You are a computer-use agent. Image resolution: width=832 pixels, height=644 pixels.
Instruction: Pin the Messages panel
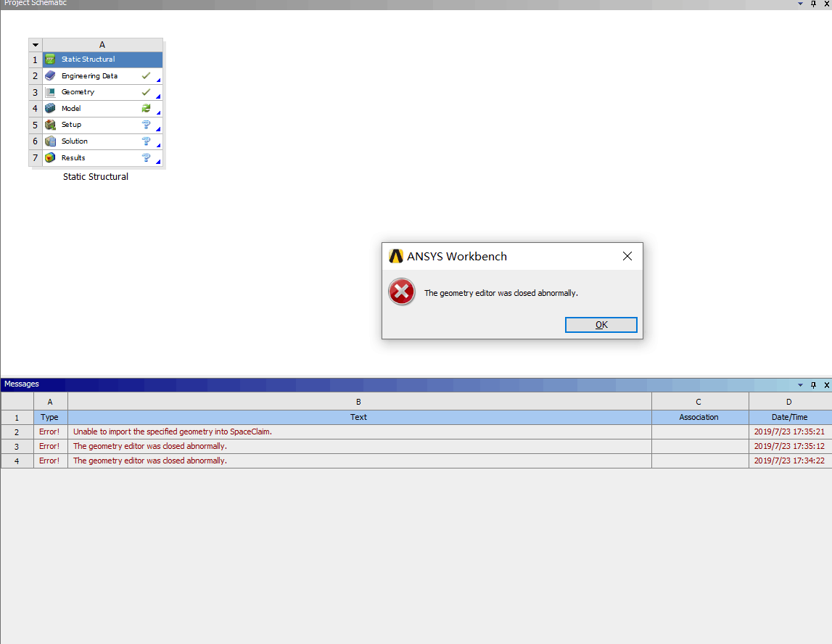click(x=813, y=384)
